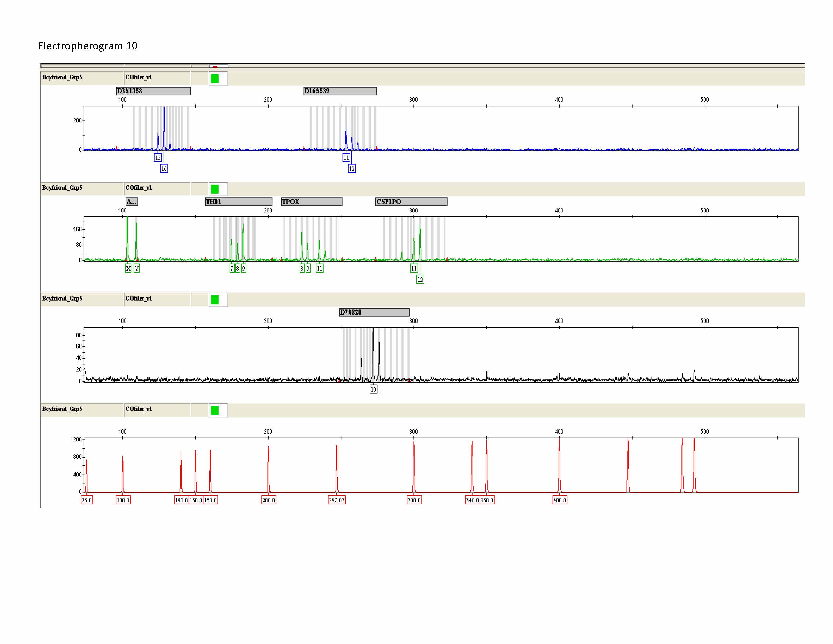833x644 pixels.
Task: Click the Y allele label at Amelogenin
Action: [137, 268]
